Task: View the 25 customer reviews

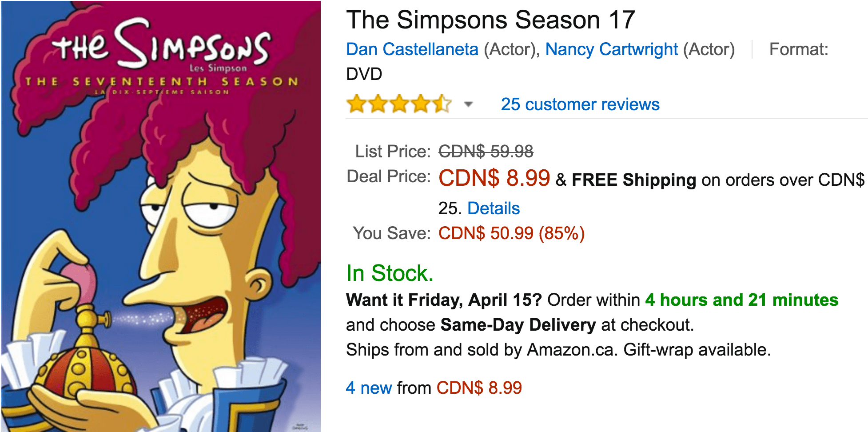Action: tap(580, 104)
